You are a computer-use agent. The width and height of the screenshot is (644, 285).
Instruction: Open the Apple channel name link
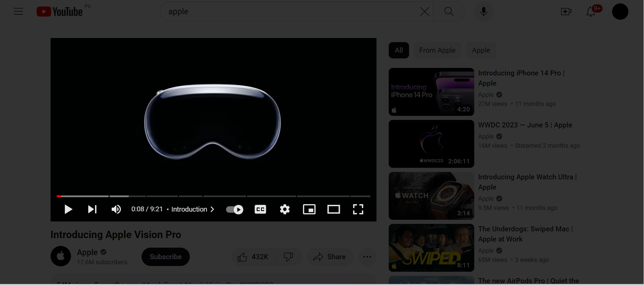click(x=87, y=252)
